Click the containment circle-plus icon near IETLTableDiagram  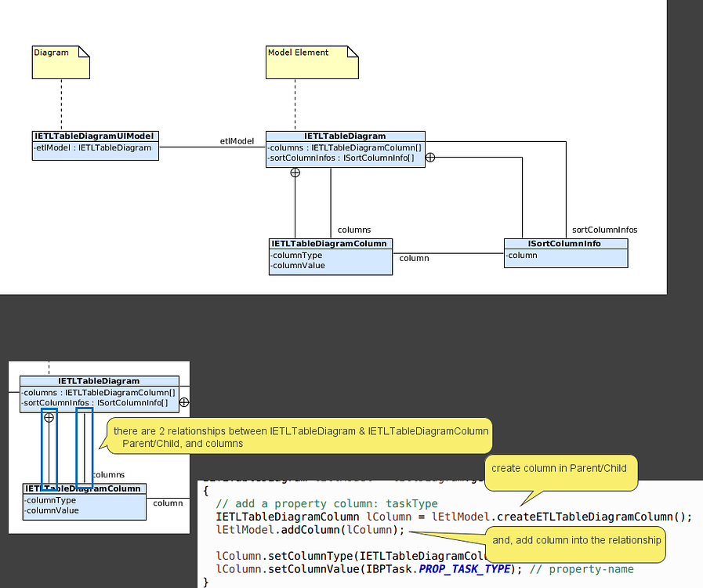point(295,172)
